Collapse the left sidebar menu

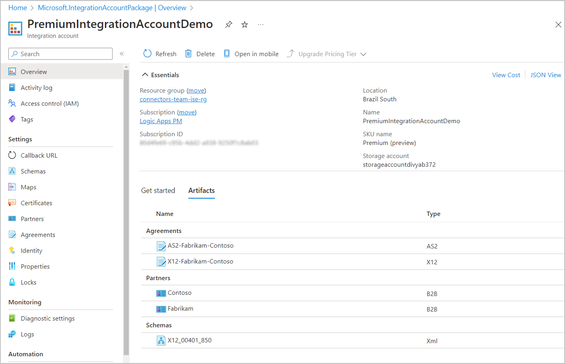point(122,54)
